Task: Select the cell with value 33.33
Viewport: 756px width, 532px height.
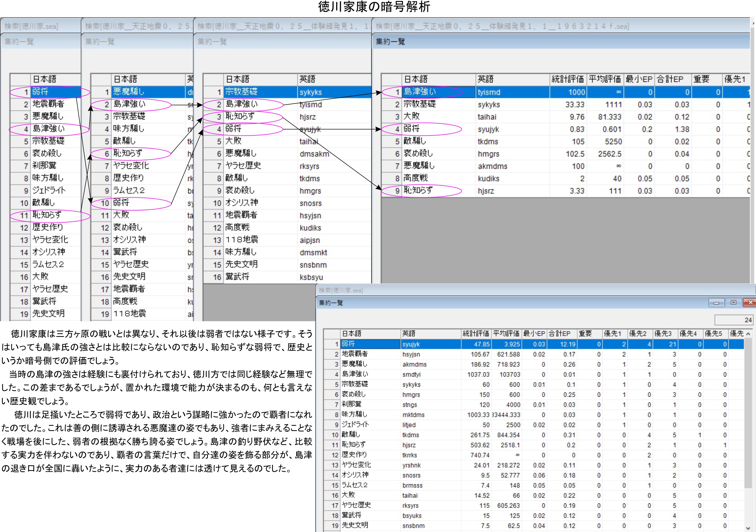Action: (x=568, y=105)
